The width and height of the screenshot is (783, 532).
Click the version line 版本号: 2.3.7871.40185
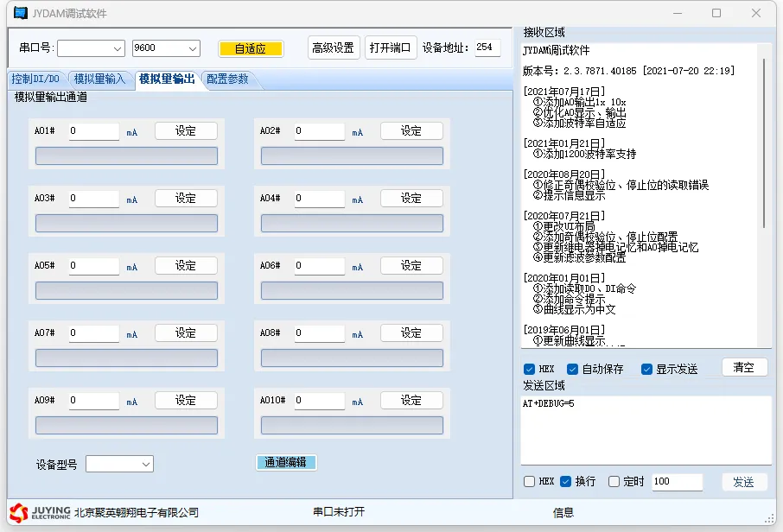tap(628, 71)
